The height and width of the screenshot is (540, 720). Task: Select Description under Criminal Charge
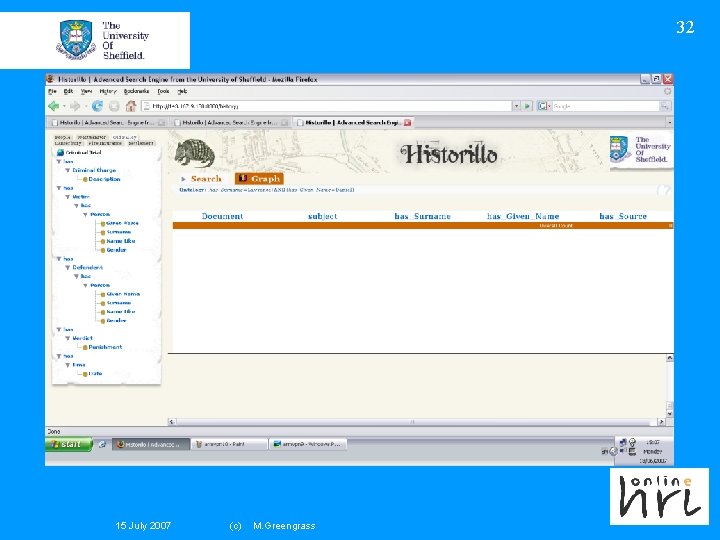(104, 179)
